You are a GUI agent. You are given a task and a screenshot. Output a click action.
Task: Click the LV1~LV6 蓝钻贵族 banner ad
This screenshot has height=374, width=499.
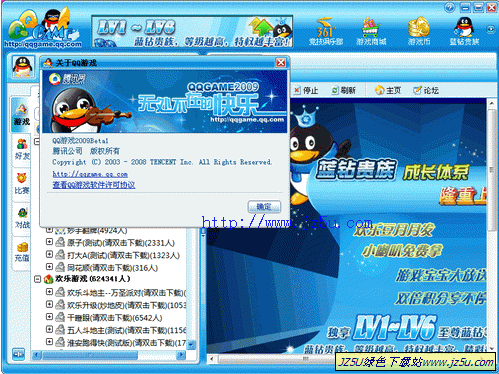(192, 31)
